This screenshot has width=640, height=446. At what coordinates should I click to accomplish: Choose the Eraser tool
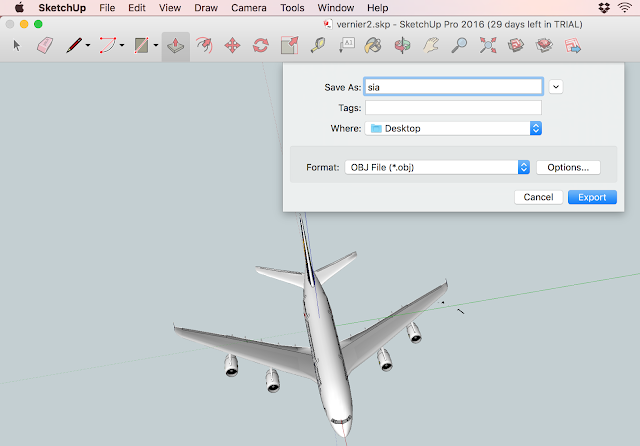[x=45, y=45]
